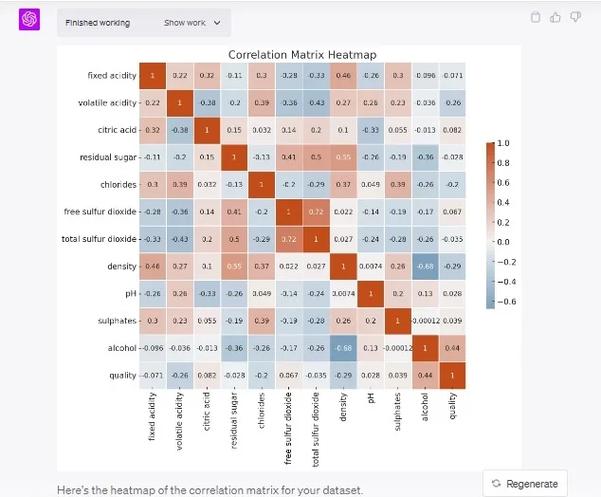Click the pH column label below heatmap
Screen dimensions: 601x497
coord(371,398)
